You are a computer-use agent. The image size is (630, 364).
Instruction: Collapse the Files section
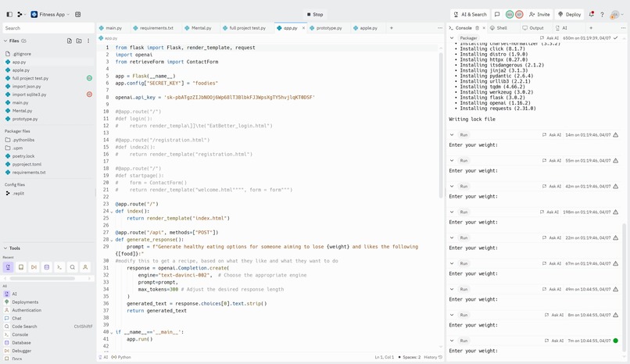point(5,41)
